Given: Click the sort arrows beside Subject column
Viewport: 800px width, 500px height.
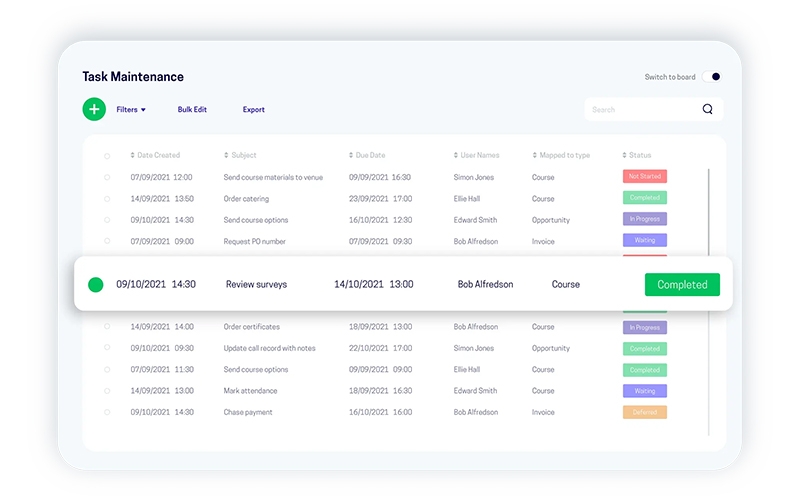Looking at the screenshot, I should [226, 156].
